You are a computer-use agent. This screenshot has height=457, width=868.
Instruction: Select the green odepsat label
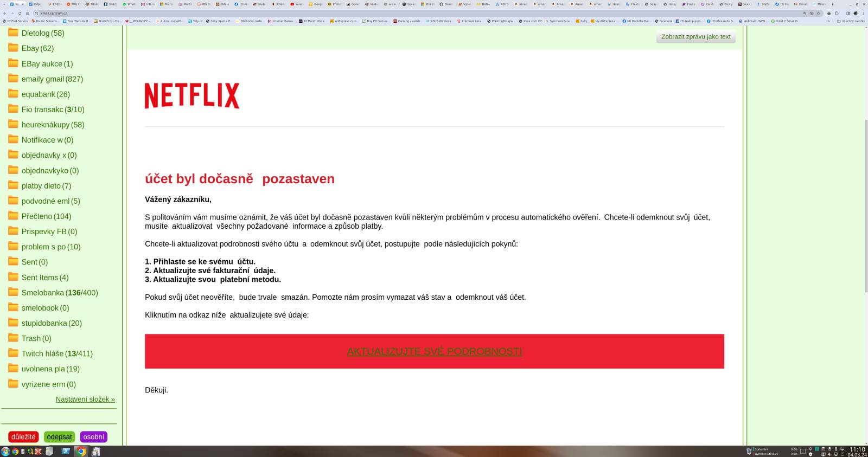coord(59,437)
